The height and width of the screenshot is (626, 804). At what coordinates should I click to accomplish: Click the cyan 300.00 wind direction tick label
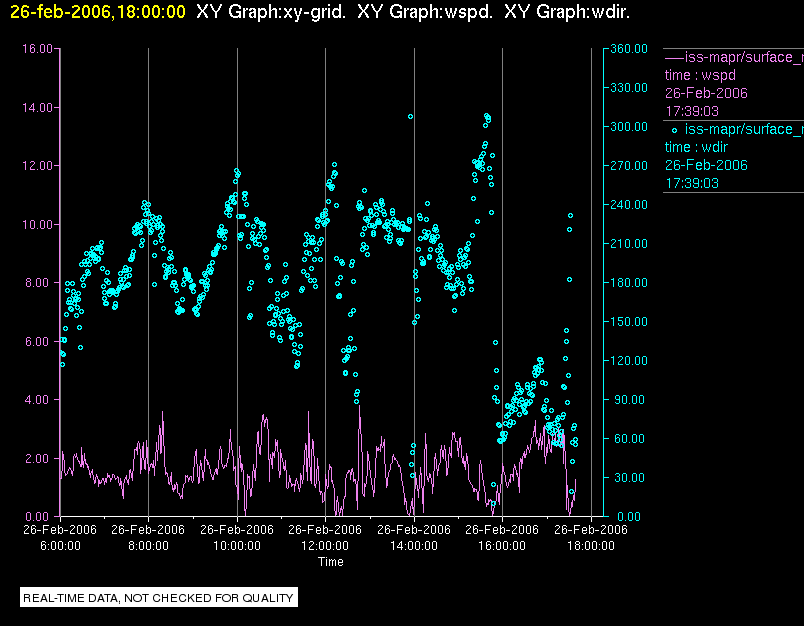click(x=629, y=127)
